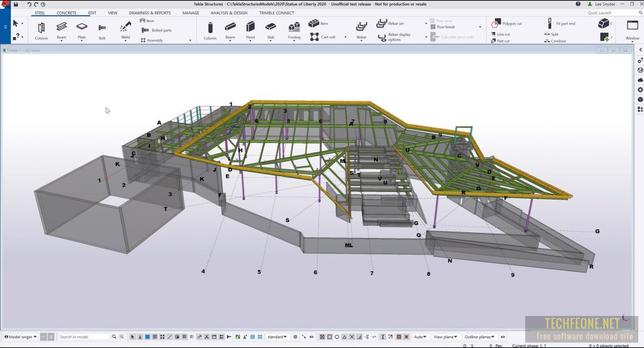
Task: Toggle the square snap switch
Action: point(330,337)
